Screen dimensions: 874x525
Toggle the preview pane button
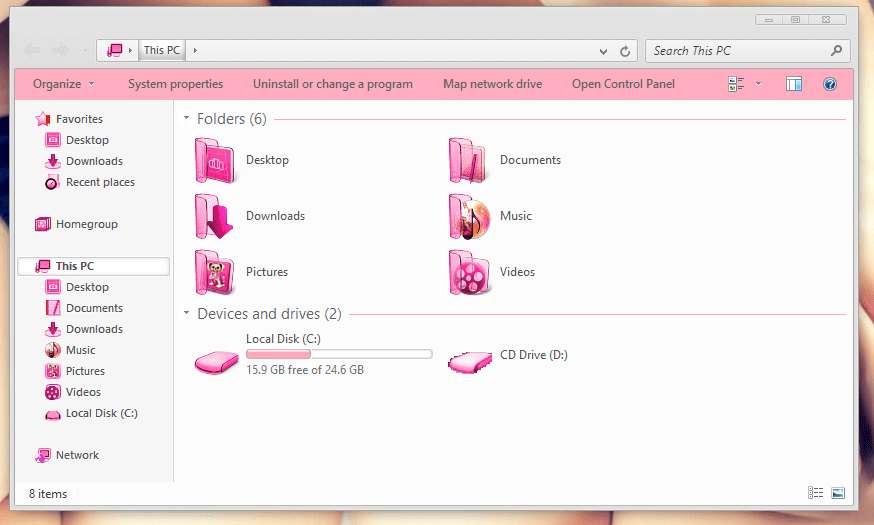point(794,85)
